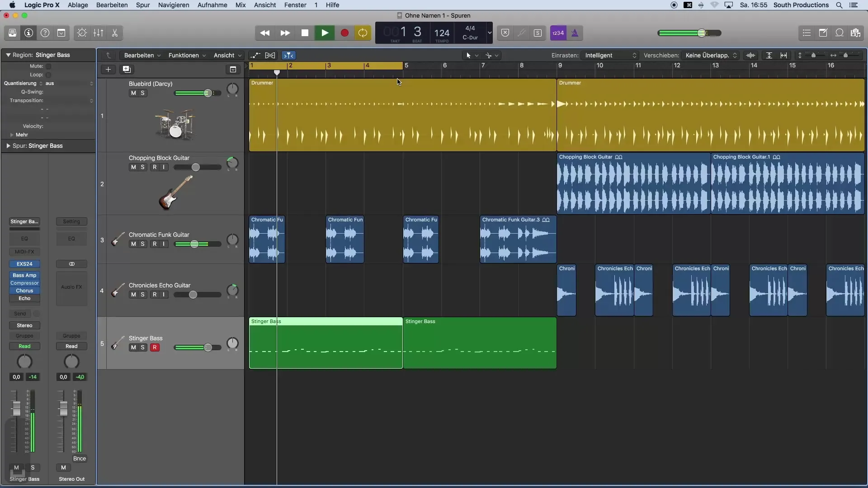868x488 pixels.
Task: Click the horizontal auto zoom icon
Action: [x=784, y=55]
